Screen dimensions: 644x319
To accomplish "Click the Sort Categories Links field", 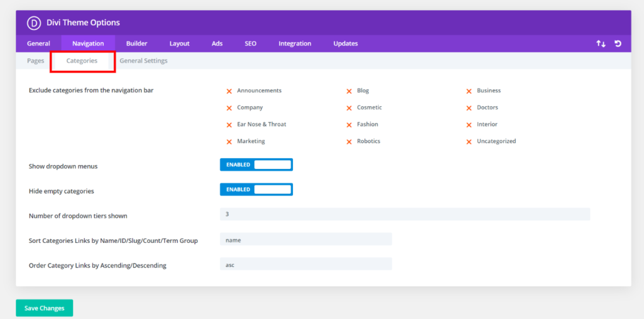I will (x=306, y=239).
